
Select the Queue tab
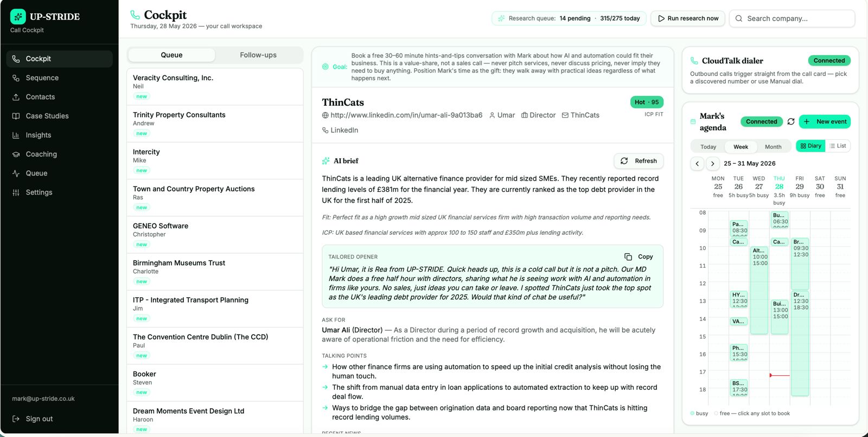click(x=171, y=55)
